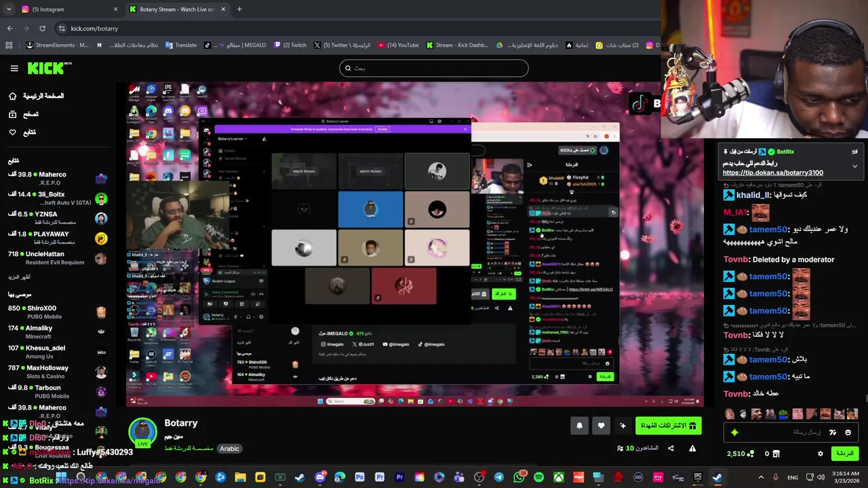
Task: Click the pinned message pin-off icon
Action: tap(854, 152)
